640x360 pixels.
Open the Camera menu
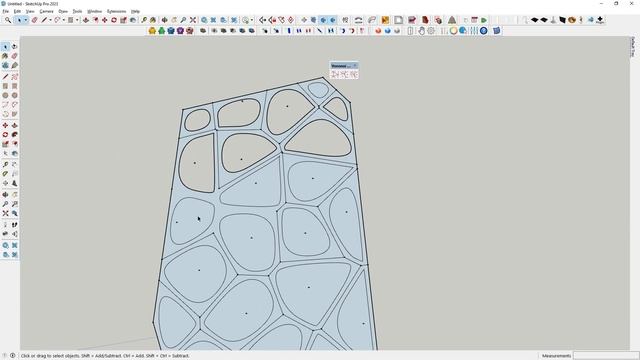coord(47,11)
